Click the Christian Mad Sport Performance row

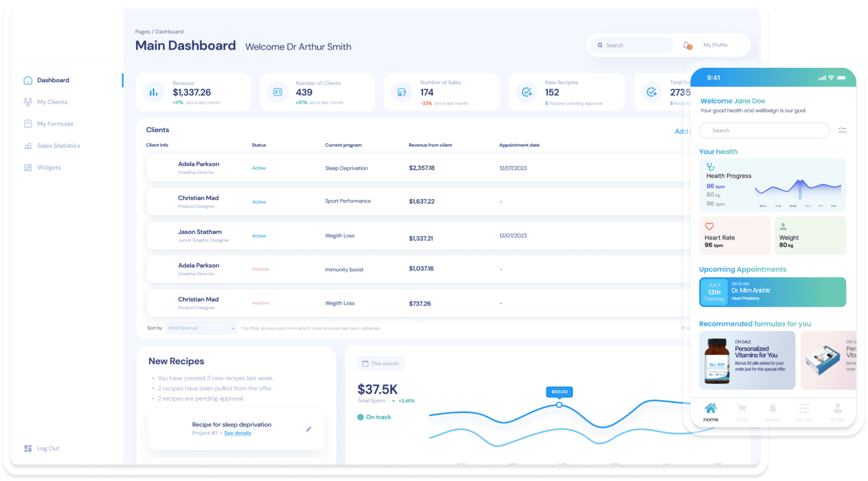point(418,202)
